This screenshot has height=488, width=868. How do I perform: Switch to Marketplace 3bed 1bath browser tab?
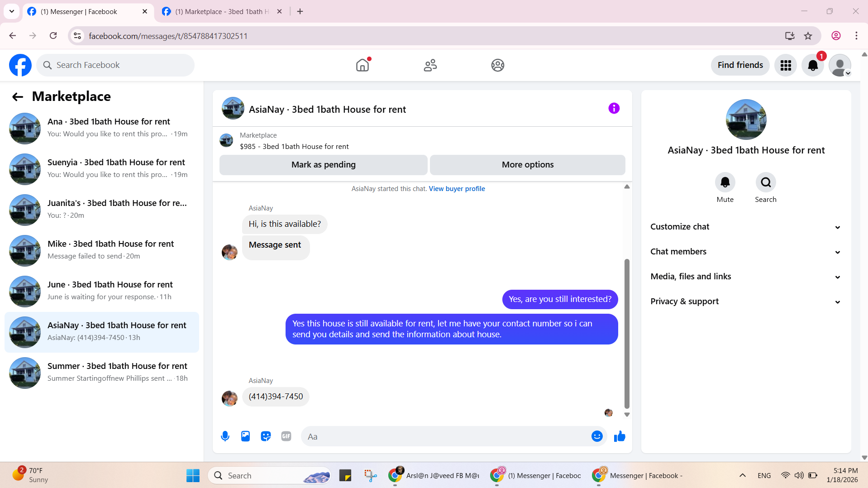click(222, 12)
